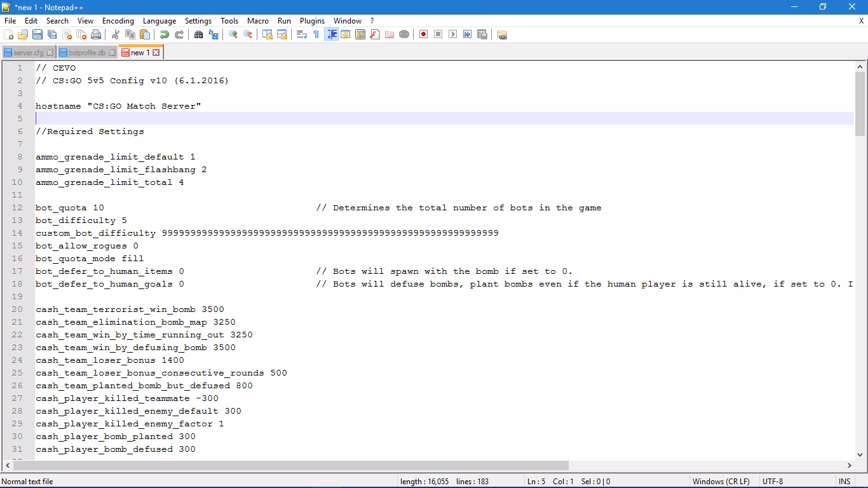Screen dimensions: 868x488
Task: Click the Save All toolbar icon
Action: click(x=52, y=34)
